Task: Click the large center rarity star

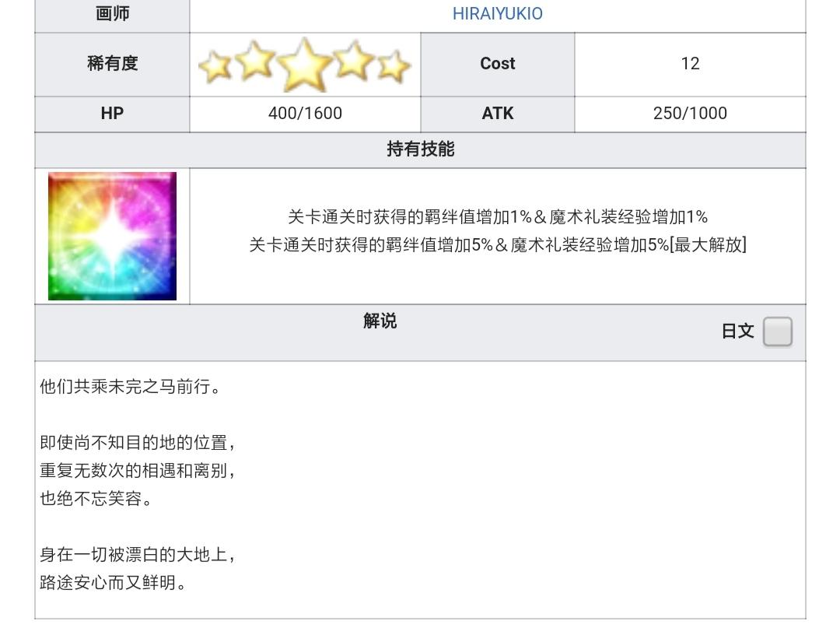Action: [x=305, y=65]
